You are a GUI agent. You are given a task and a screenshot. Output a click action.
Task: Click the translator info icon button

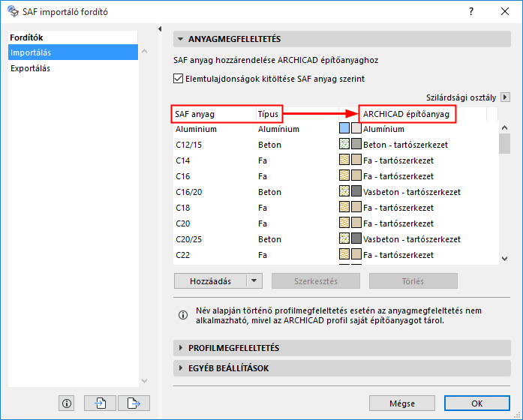tap(66, 403)
